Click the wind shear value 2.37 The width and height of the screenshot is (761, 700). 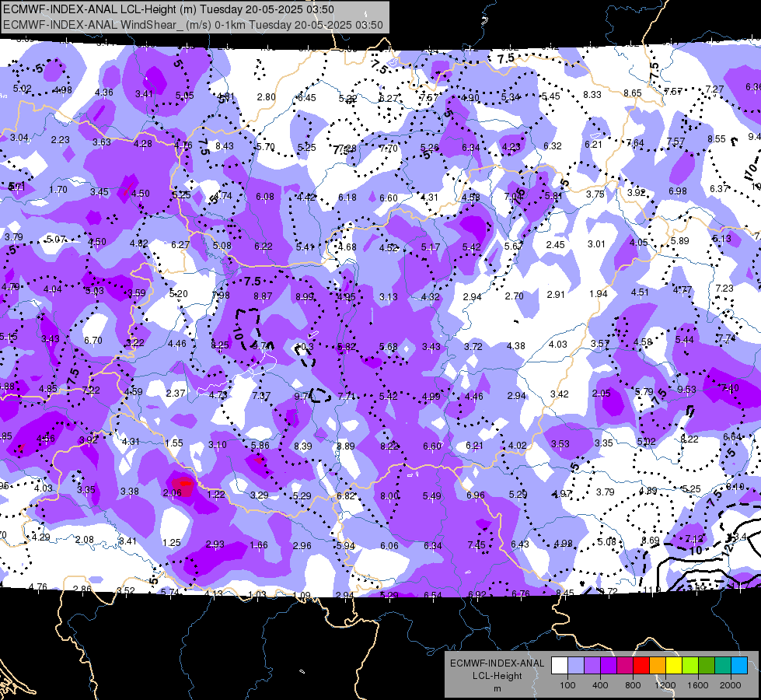click(175, 393)
